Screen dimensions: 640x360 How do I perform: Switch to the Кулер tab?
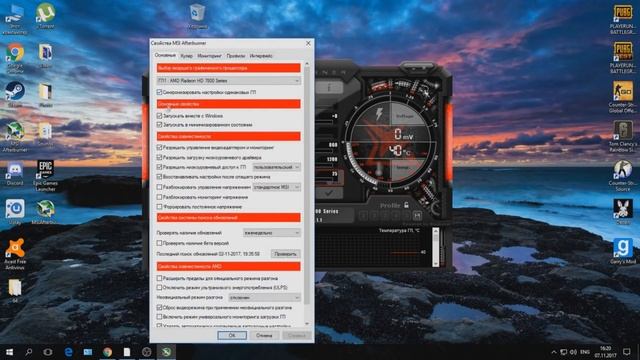187,56
